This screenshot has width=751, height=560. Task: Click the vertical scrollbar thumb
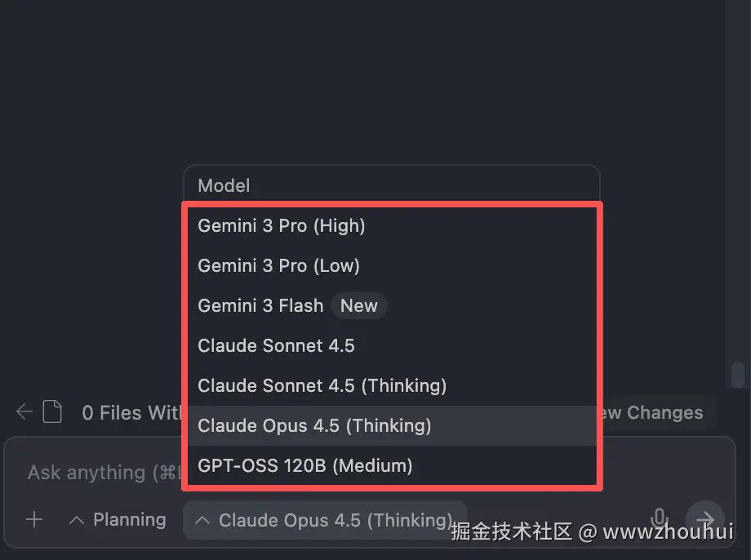737,375
